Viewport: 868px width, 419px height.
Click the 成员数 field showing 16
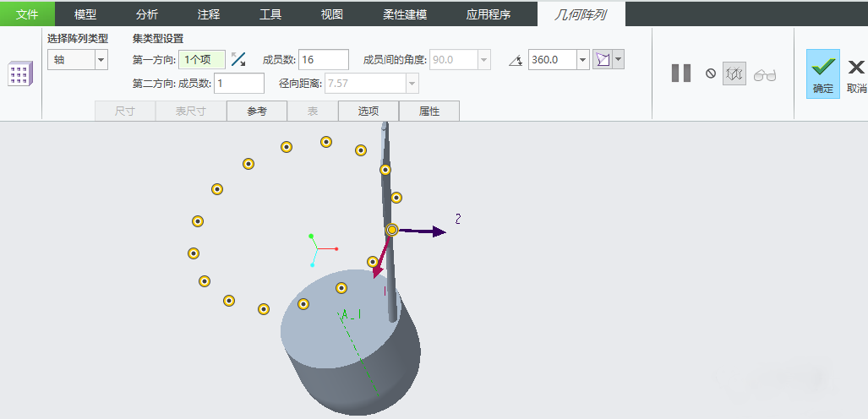[324, 59]
